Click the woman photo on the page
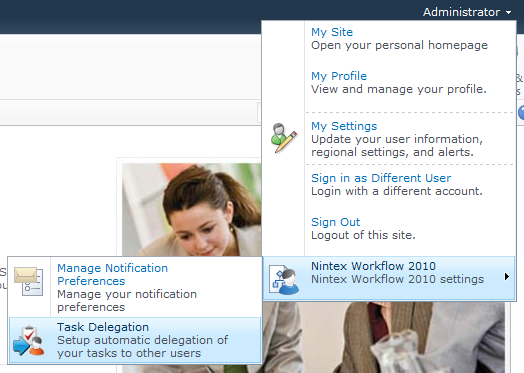The height and width of the screenshot is (373, 524). click(191, 210)
